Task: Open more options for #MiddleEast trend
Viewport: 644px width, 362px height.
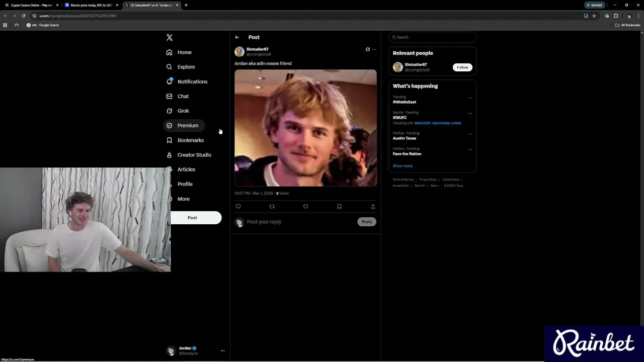Action: click(x=470, y=98)
